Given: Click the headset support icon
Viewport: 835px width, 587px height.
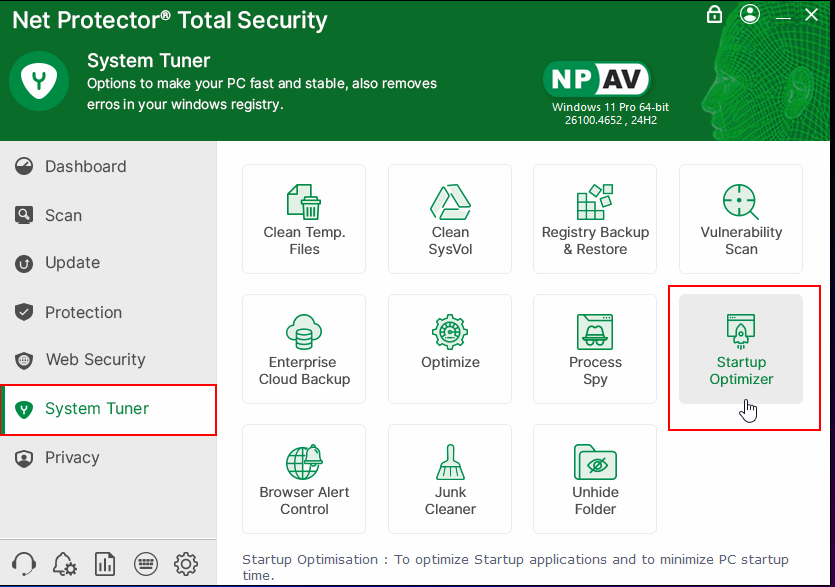Looking at the screenshot, I should coord(24,564).
